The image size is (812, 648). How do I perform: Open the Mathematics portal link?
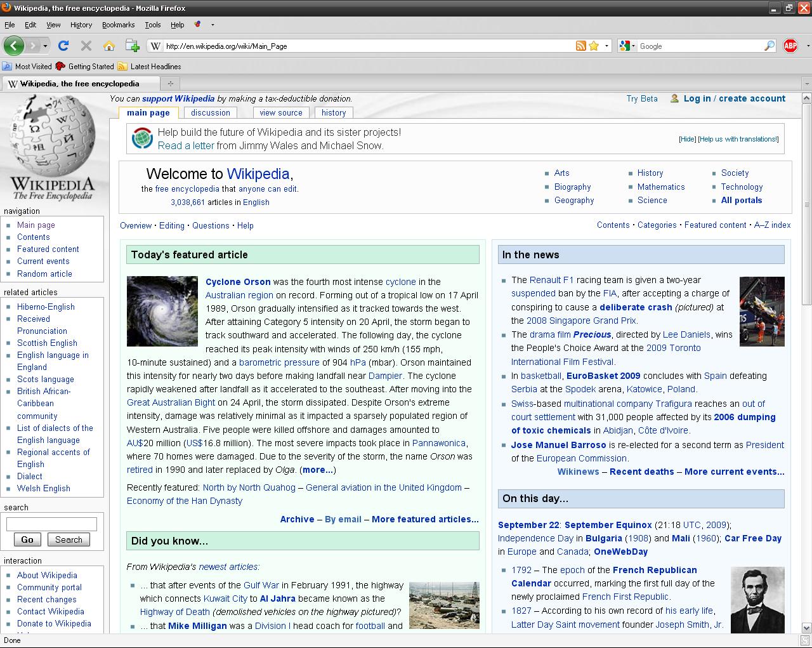661,187
